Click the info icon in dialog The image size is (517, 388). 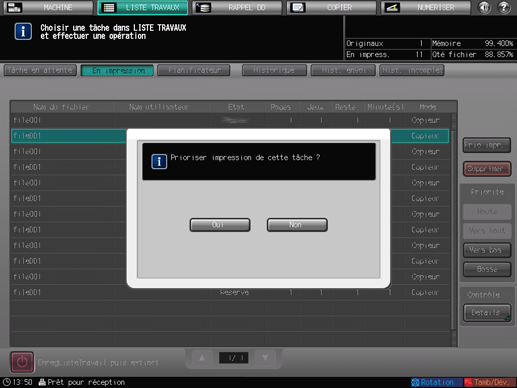pos(159,162)
